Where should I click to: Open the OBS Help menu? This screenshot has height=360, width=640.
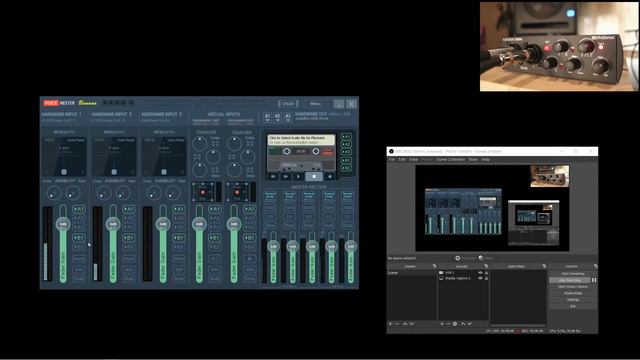(x=485, y=160)
